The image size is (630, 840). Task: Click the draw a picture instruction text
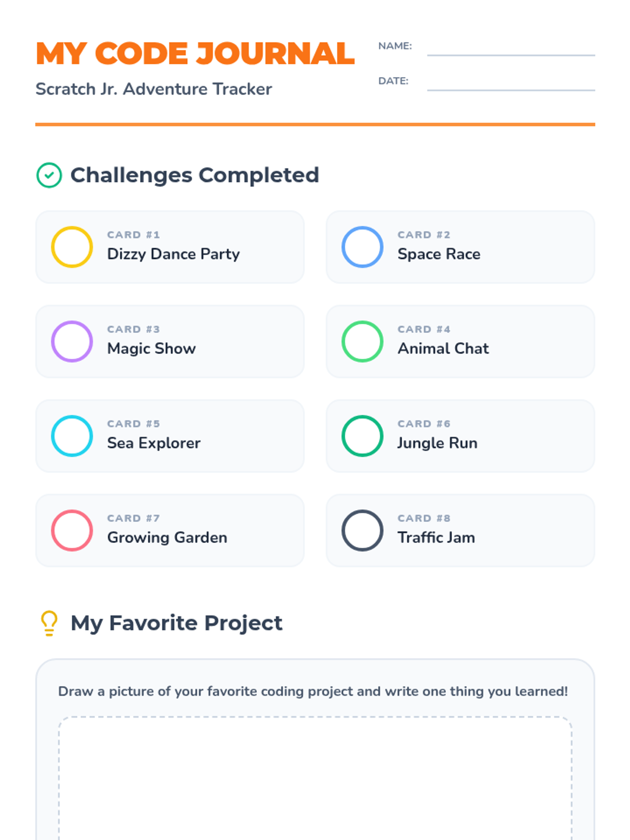pos(313,691)
